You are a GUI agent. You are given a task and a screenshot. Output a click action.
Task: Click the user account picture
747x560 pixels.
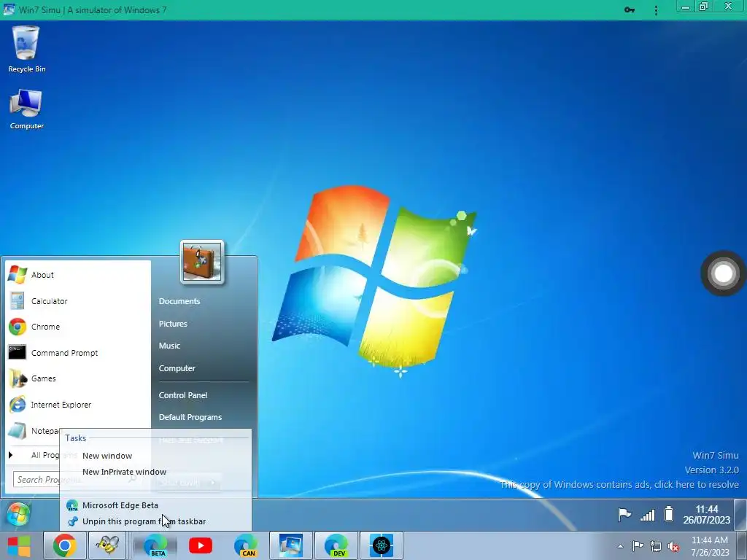(x=202, y=262)
